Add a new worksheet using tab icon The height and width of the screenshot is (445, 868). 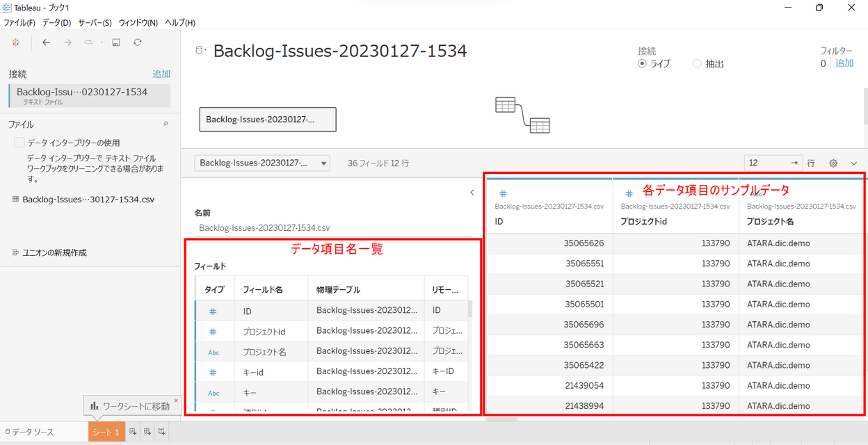coord(132,432)
